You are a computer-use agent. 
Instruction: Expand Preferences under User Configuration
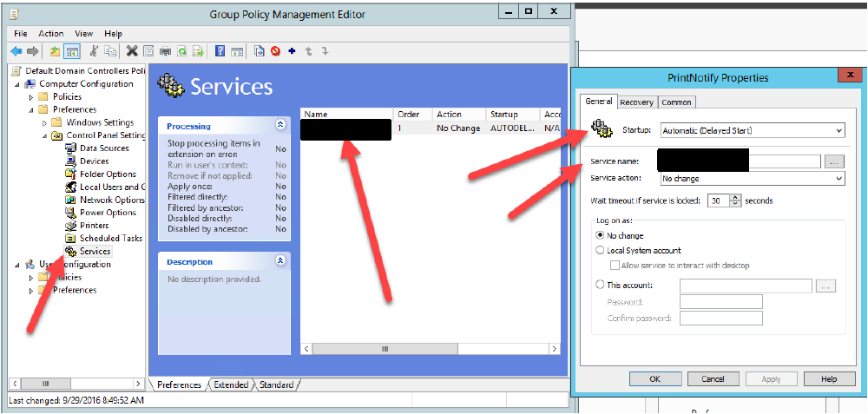click(x=31, y=291)
